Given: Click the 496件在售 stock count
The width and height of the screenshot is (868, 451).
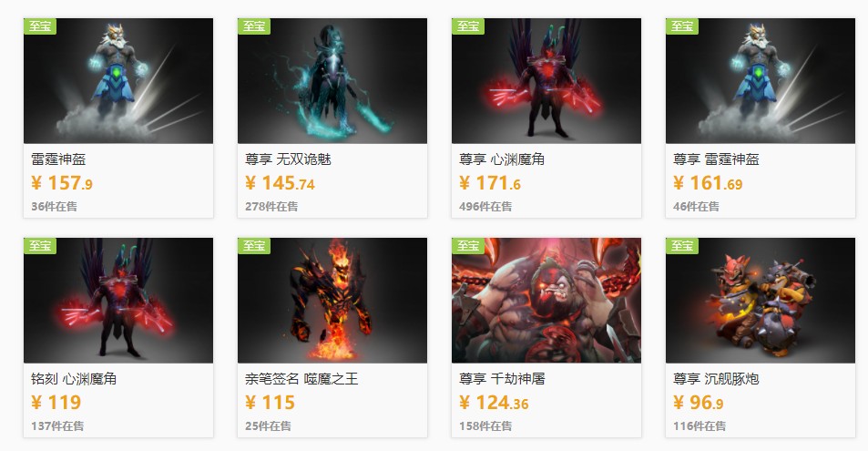Looking at the screenshot, I should pyautogui.click(x=485, y=207).
